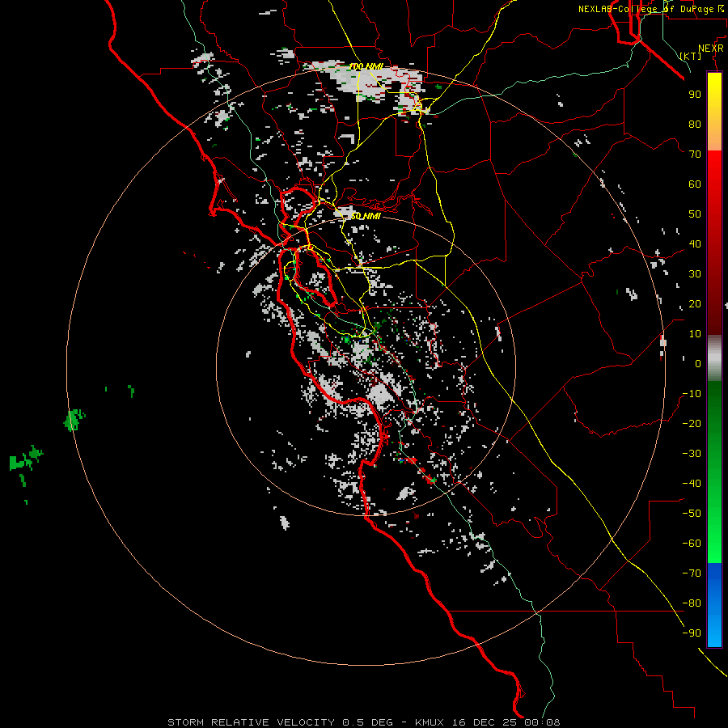
Task: Click the -30 value on velocity scale
Action: pos(692,454)
